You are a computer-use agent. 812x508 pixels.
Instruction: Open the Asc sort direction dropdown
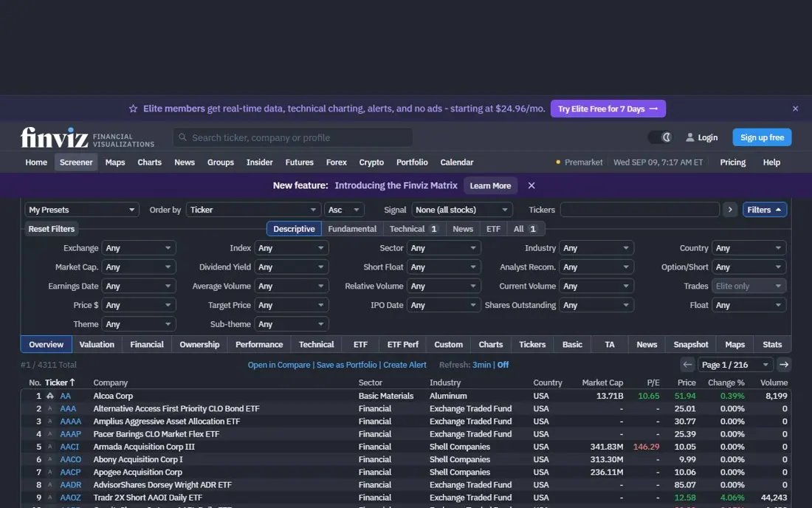[344, 210]
